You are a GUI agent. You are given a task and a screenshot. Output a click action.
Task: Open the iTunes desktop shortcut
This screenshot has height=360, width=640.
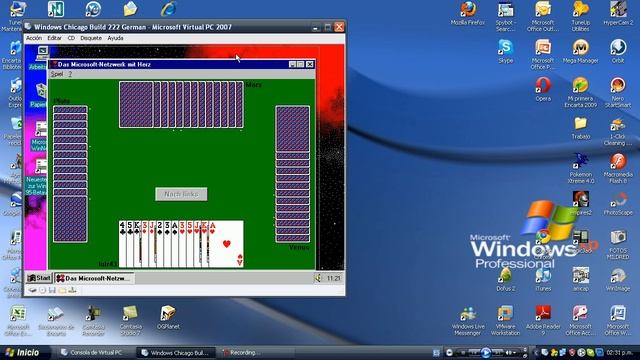543,279
